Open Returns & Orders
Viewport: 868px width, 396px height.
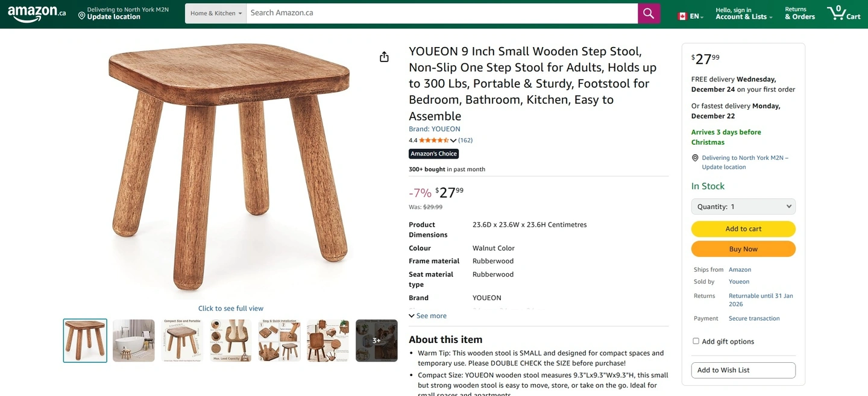coord(799,13)
